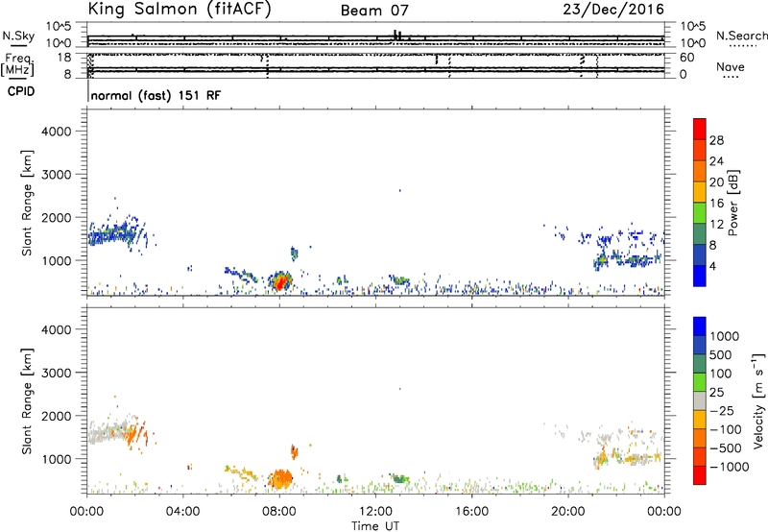This screenshot has width=768, height=532.
Task: Click the '12:00' time tick label
Action: [x=375, y=512]
